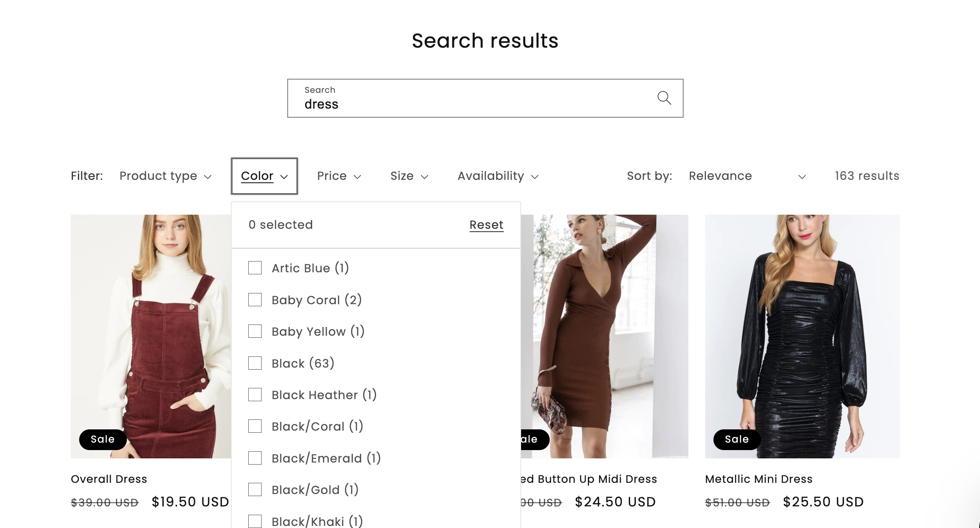Toggle the Baby Yellow checkbox
Viewport: 980px width, 528px height.
coord(255,331)
